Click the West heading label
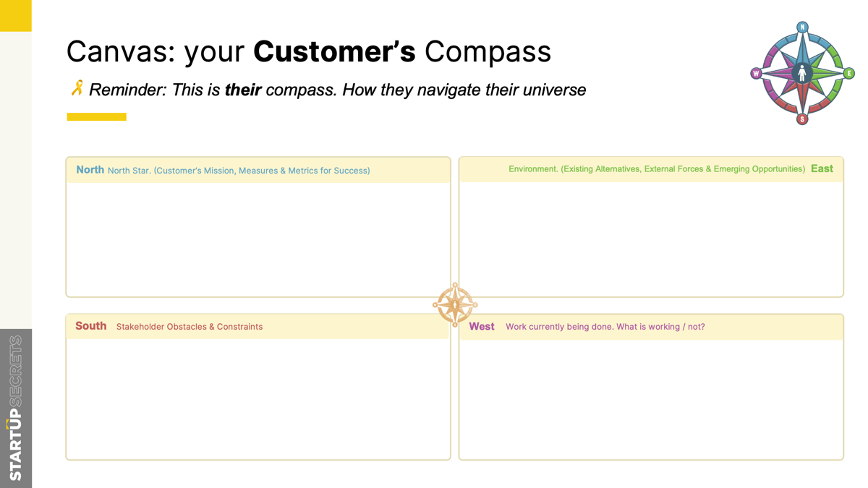 (x=482, y=327)
